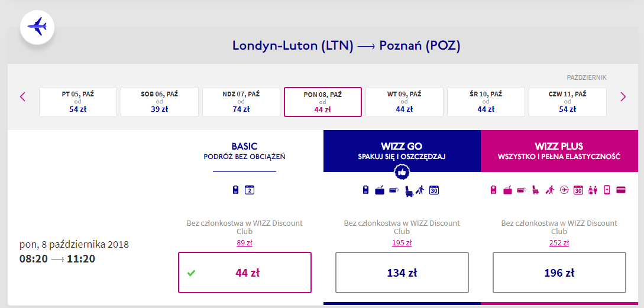Open the 252 zł non-member price link
The height and width of the screenshot is (308, 644).
(559, 242)
